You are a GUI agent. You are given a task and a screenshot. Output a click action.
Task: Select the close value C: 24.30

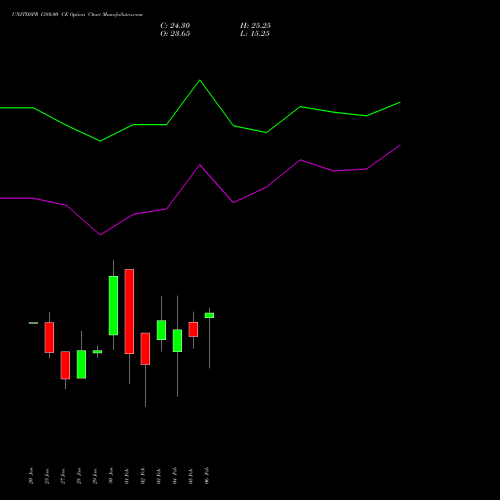[x=175, y=26]
